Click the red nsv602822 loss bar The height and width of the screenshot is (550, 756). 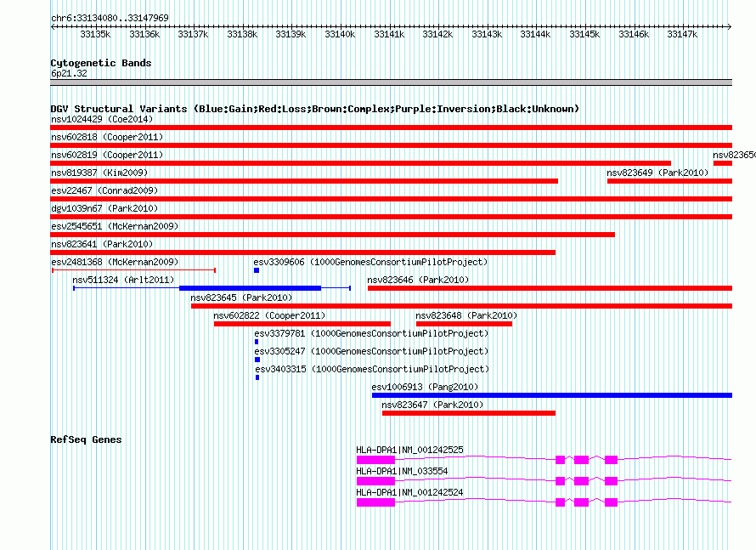click(x=302, y=324)
